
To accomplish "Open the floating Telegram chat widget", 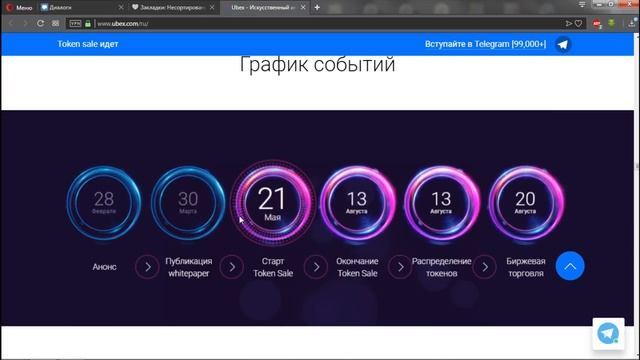I will 608,333.
